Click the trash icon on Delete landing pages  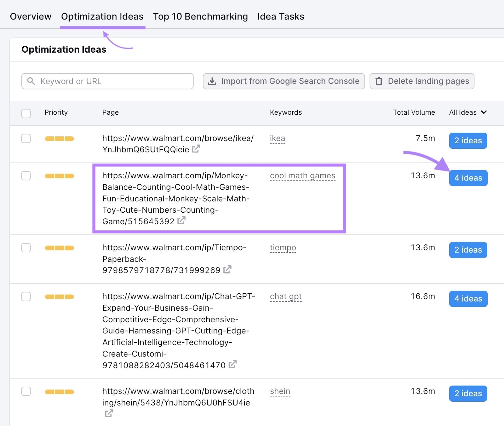point(379,81)
